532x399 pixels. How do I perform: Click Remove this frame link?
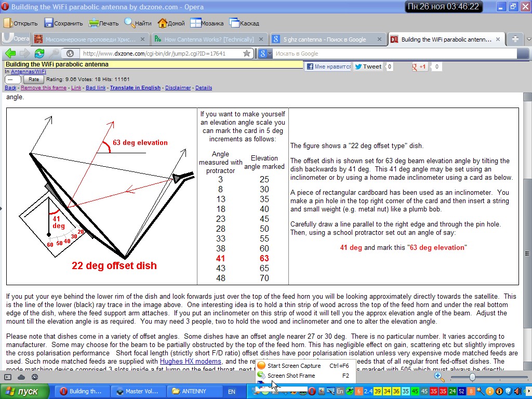(x=44, y=87)
